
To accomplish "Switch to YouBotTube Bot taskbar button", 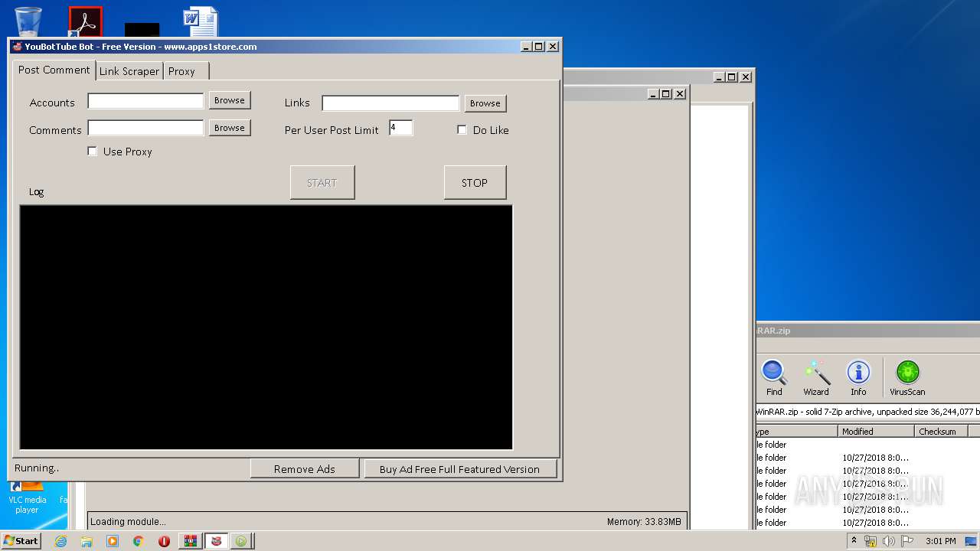I will [217, 541].
